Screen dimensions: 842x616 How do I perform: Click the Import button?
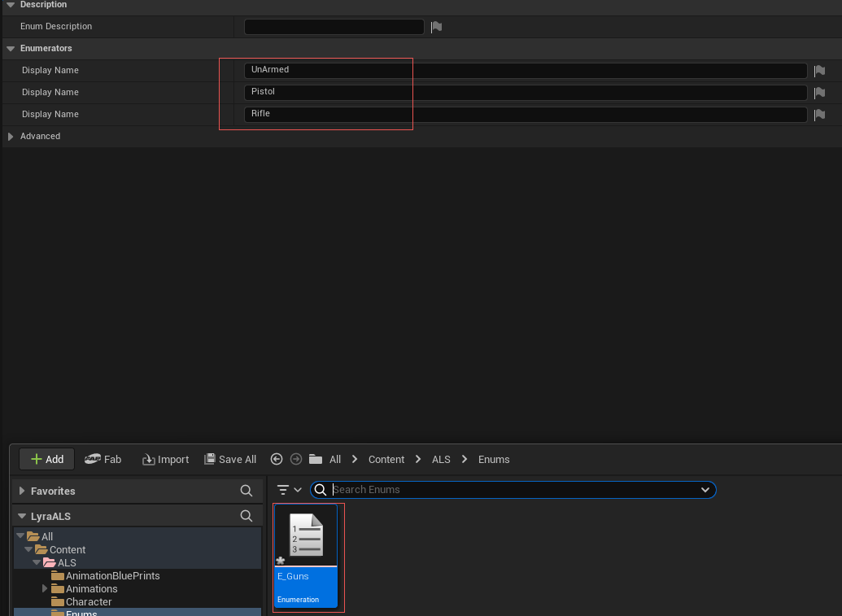pyautogui.click(x=165, y=459)
